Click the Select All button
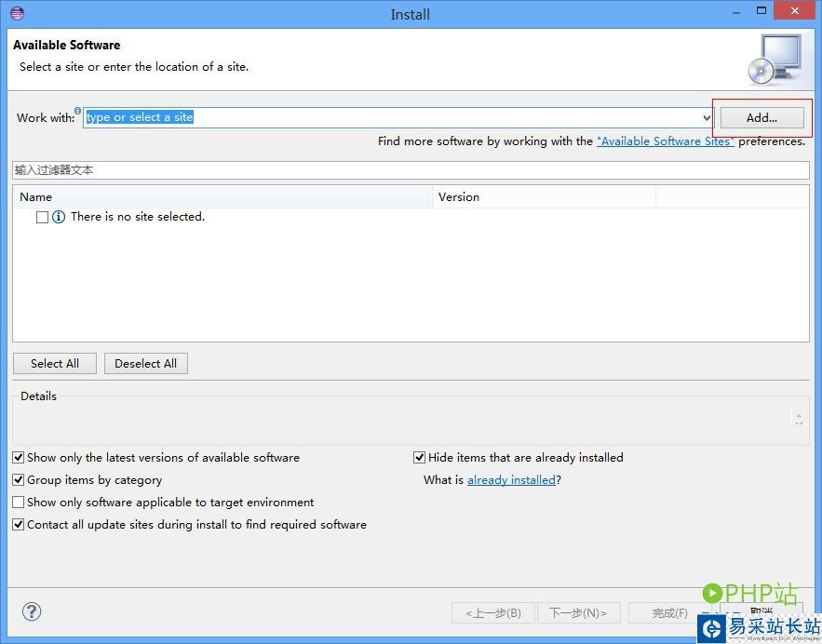The height and width of the screenshot is (644, 822). (55, 363)
